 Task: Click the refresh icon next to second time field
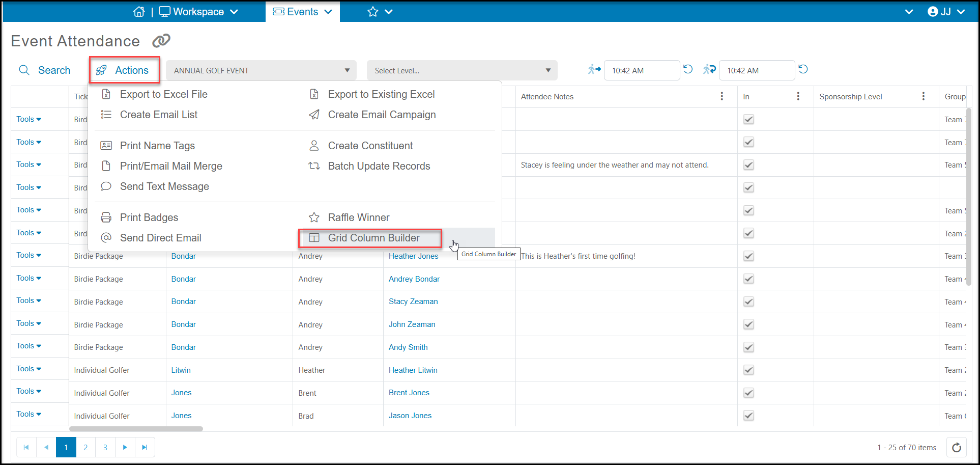(803, 69)
